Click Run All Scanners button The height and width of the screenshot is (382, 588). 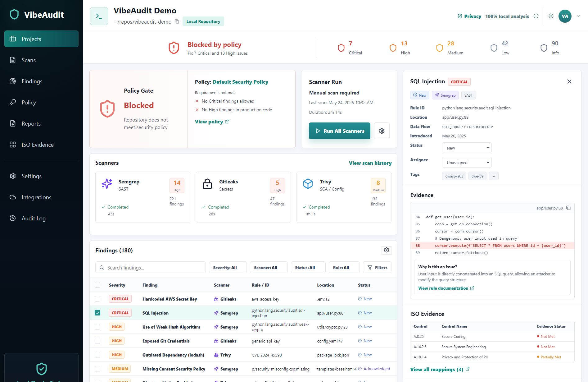pyautogui.click(x=340, y=131)
